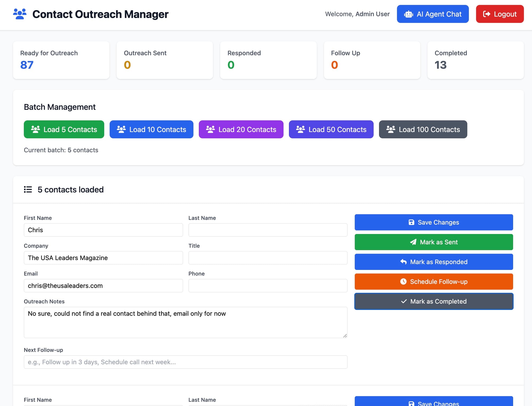The width and height of the screenshot is (532, 406).
Task: Click the list icon beside 5 contacts loaded
Action: point(28,190)
